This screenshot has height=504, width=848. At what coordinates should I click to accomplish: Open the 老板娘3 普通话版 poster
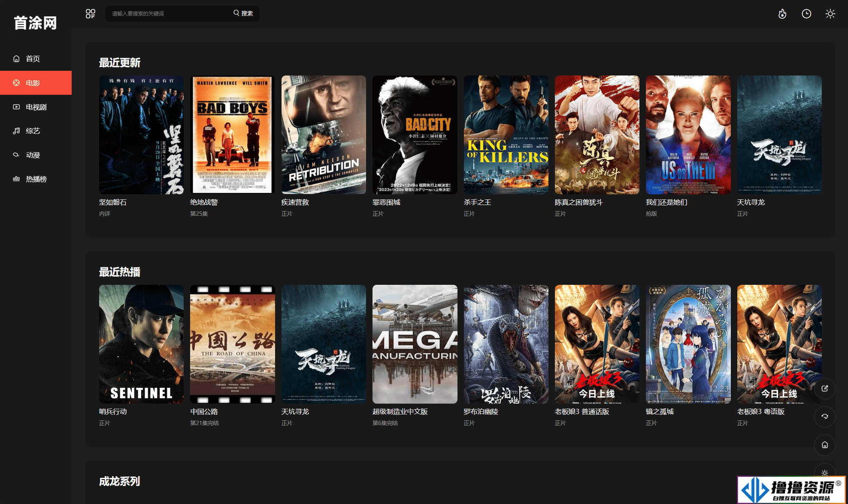tap(597, 344)
